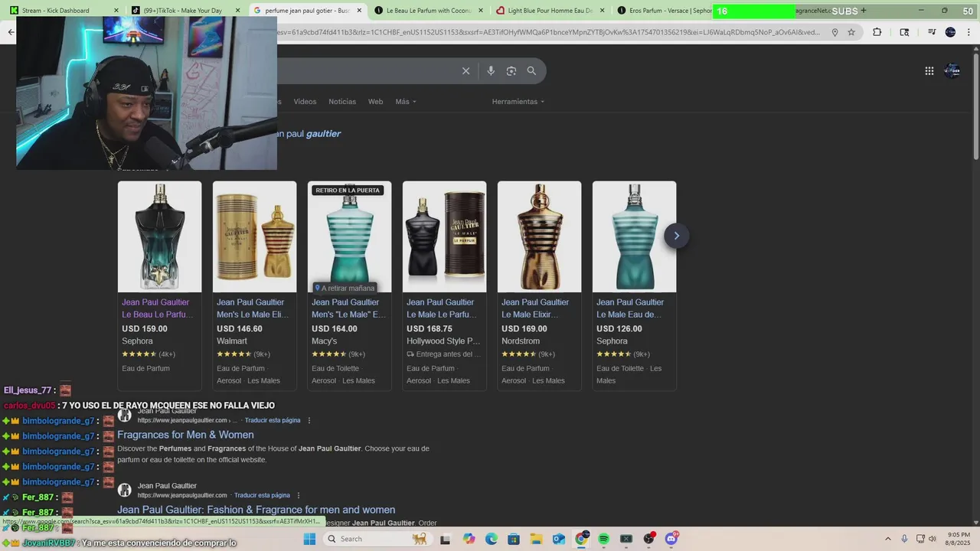Open Chrome profile avatar in toolbar
The image size is (980, 551).
(950, 32)
